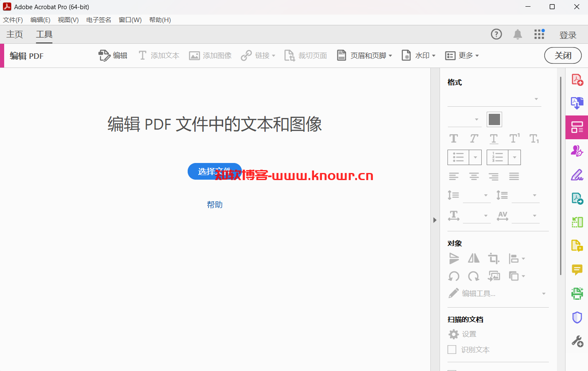The width and height of the screenshot is (588, 371).
Task: Open the arrange objects dropdown
Action: [517, 276]
